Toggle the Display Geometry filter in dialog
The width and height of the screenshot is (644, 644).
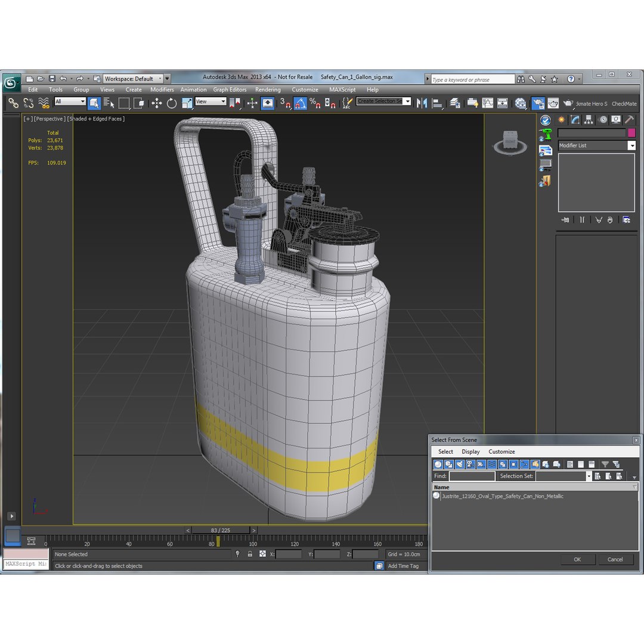[x=438, y=465]
